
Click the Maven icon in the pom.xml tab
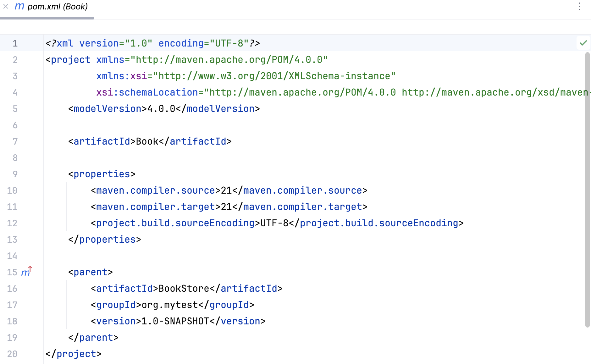19,6
